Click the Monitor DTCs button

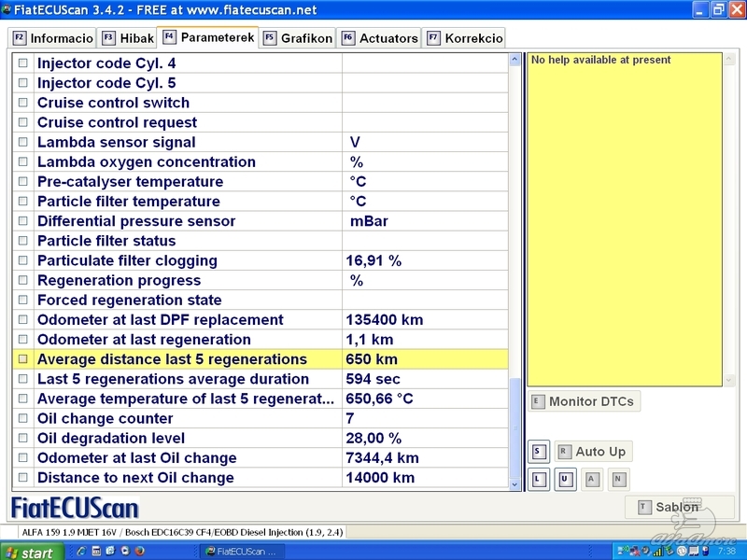click(x=585, y=401)
